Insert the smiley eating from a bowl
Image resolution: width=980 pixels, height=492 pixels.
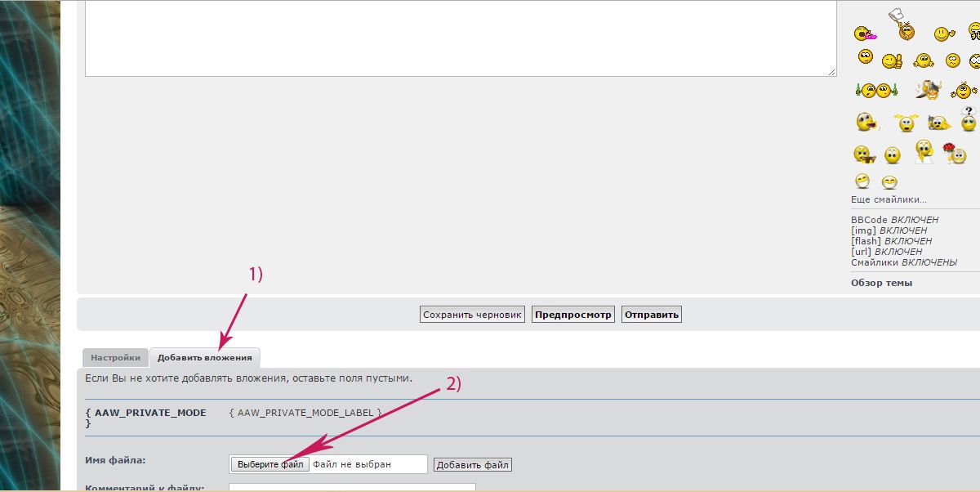(x=864, y=154)
